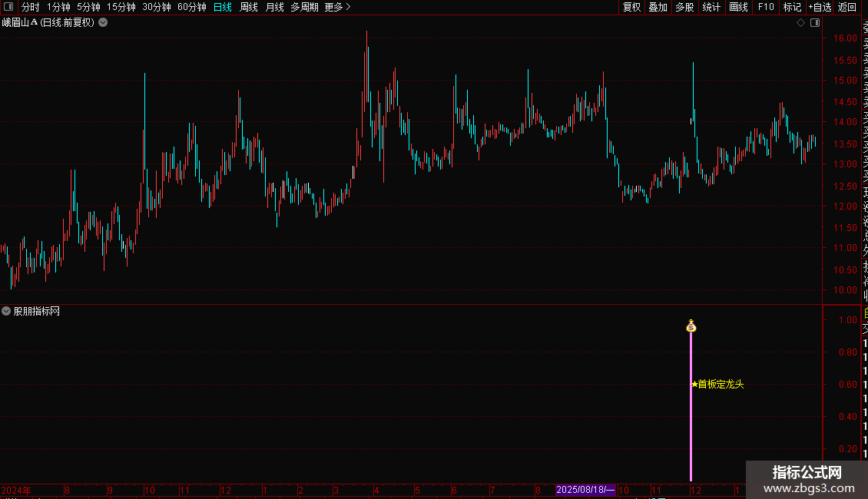Open 多周期 multi-period view
Viewport: 868px width, 499px height.
click(304, 7)
